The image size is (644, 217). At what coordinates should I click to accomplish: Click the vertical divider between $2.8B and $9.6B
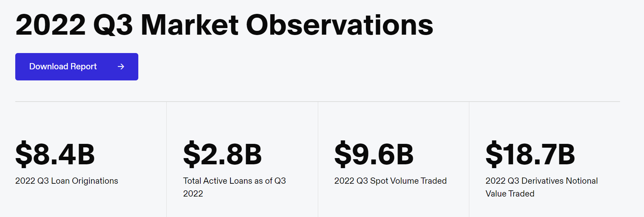tap(318, 159)
